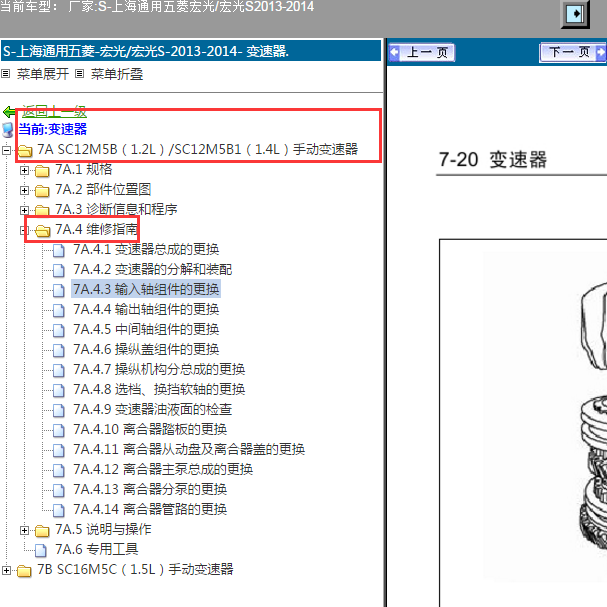Open 7A.6 专用工具
This screenshot has height=607, width=607.
click(96, 549)
